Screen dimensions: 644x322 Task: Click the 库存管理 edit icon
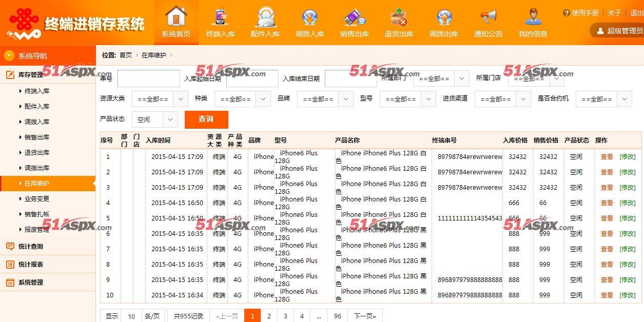[x=10, y=75]
